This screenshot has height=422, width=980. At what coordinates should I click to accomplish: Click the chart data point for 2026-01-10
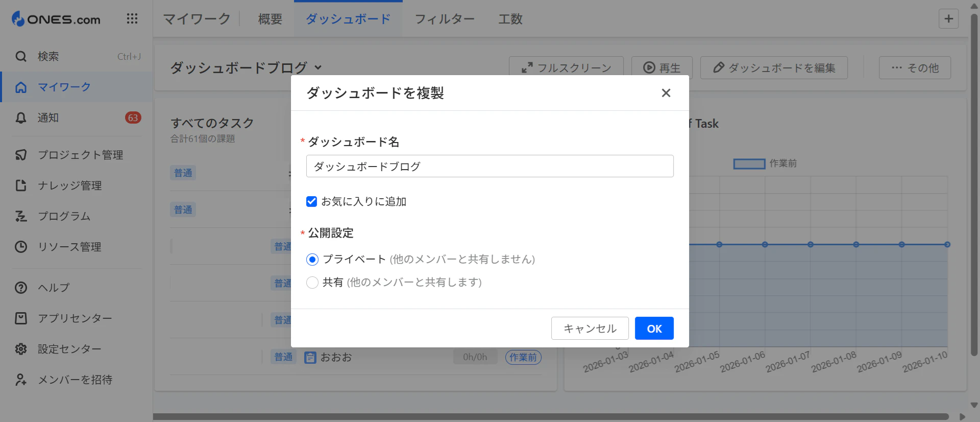click(947, 245)
